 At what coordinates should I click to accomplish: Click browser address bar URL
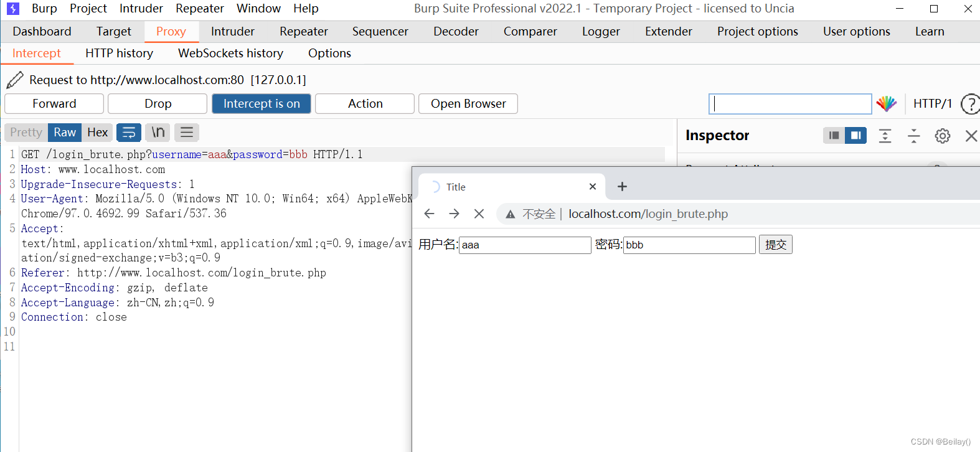pos(648,214)
